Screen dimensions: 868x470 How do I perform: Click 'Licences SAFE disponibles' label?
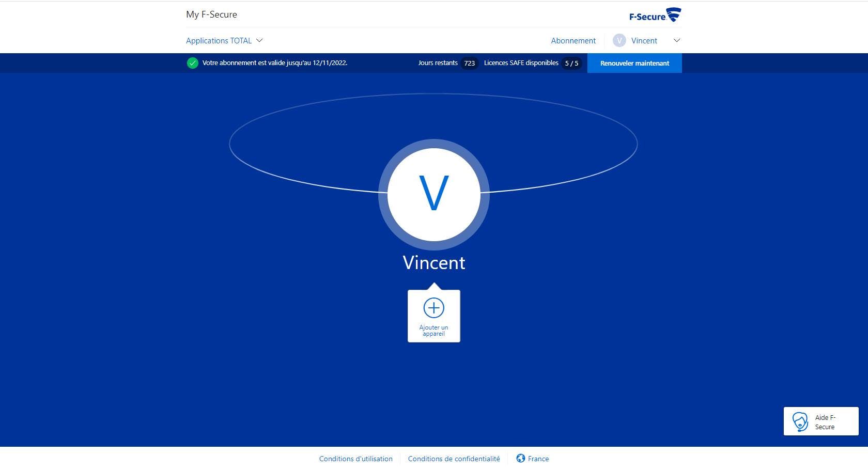tap(521, 63)
